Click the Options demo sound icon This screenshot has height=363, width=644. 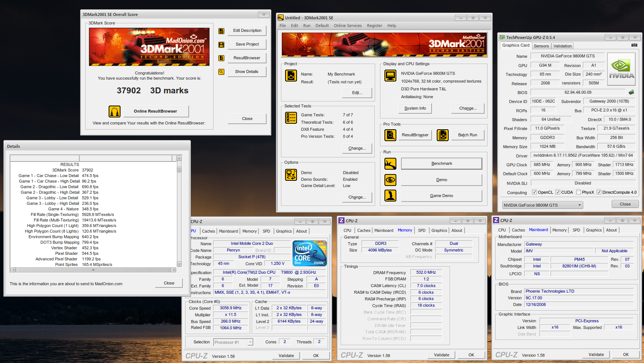[291, 175]
